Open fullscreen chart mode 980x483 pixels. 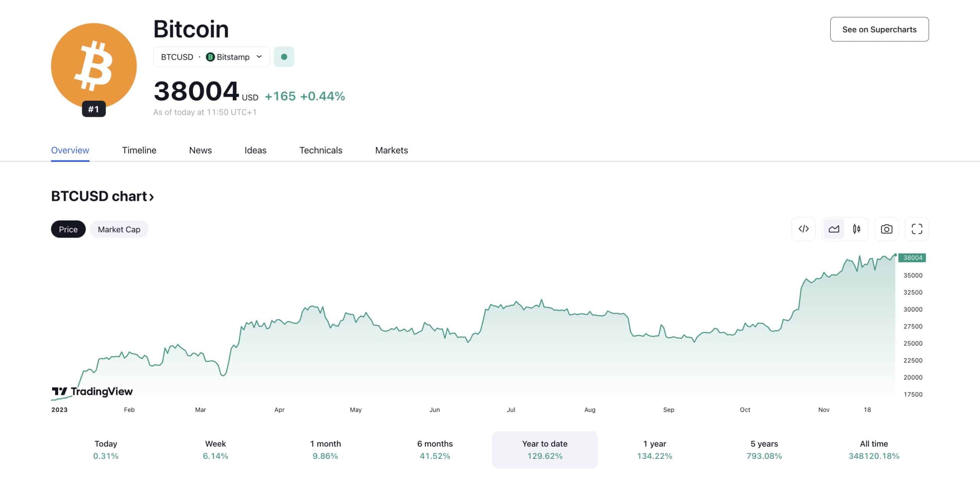[x=916, y=229]
